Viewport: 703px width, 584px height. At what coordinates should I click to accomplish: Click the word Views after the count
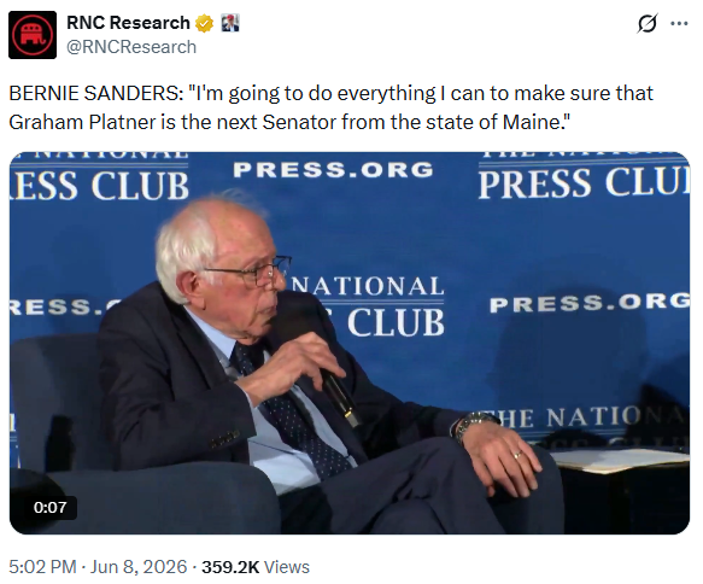287,567
